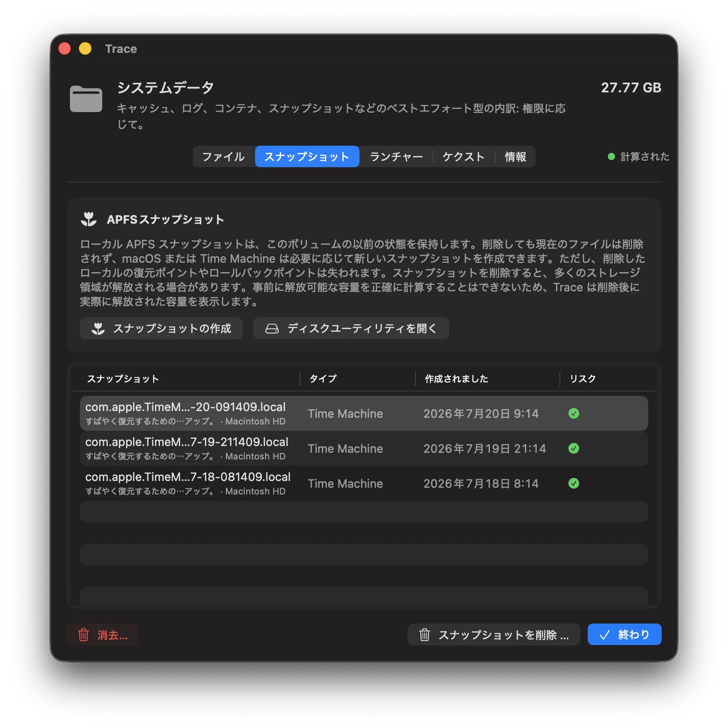Click the システムデータ folder icon
Viewport: 728px width, 728px height.
[x=86, y=99]
